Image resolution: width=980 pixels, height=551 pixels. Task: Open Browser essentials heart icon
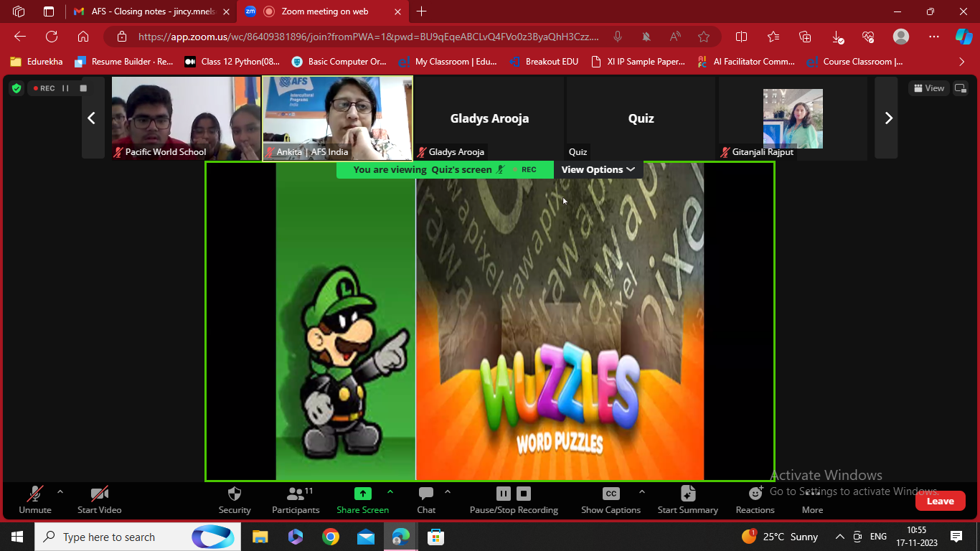(869, 37)
